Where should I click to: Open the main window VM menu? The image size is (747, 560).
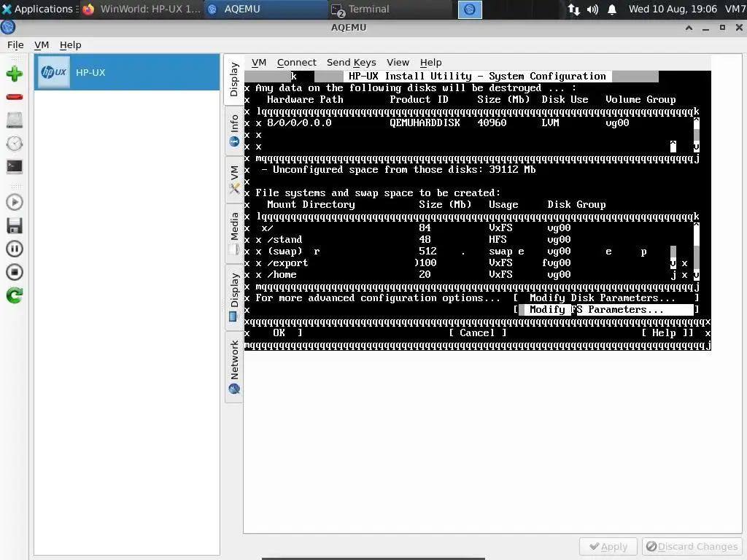point(42,44)
